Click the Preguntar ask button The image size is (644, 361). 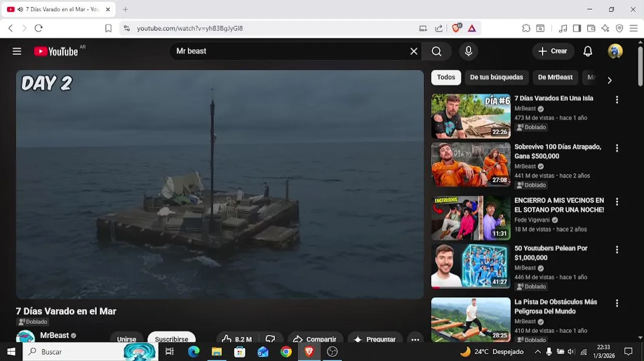[x=375, y=338]
